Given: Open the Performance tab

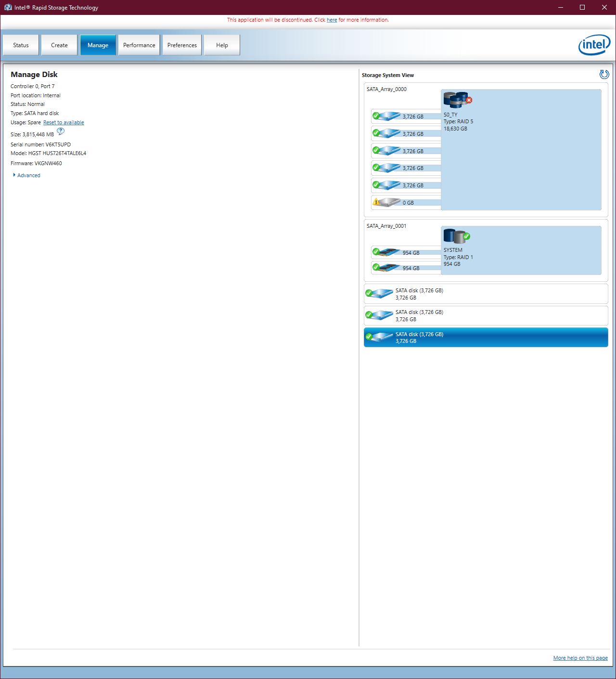Looking at the screenshot, I should tap(139, 45).
